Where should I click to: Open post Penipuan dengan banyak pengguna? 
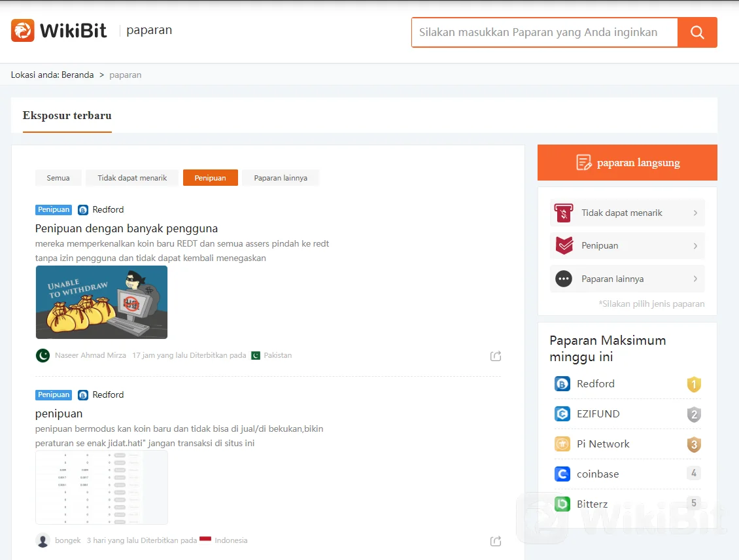click(x=126, y=228)
